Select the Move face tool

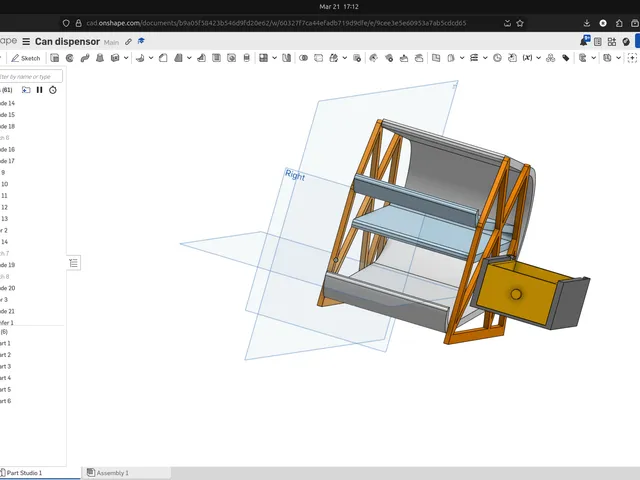click(404, 58)
